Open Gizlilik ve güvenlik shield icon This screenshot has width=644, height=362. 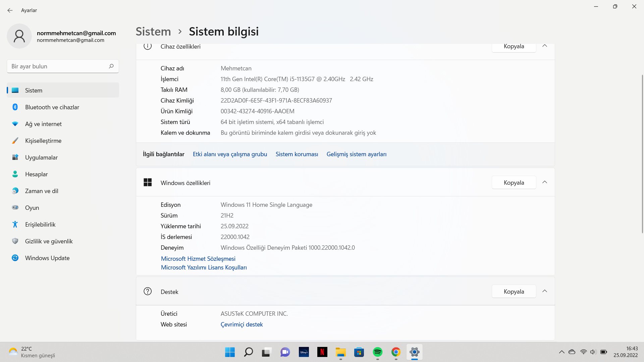[15, 241]
